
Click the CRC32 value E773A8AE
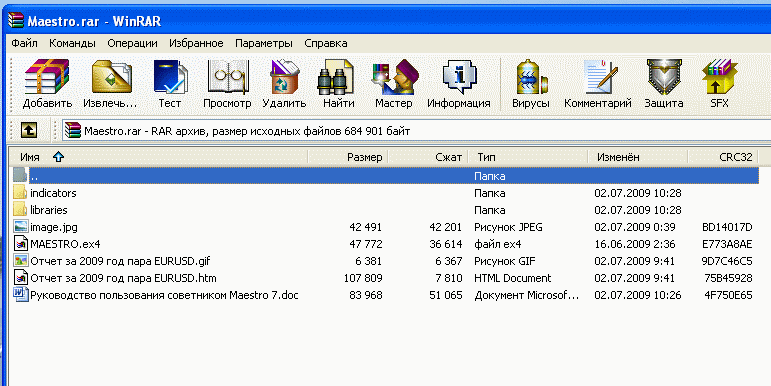click(x=727, y=244)
